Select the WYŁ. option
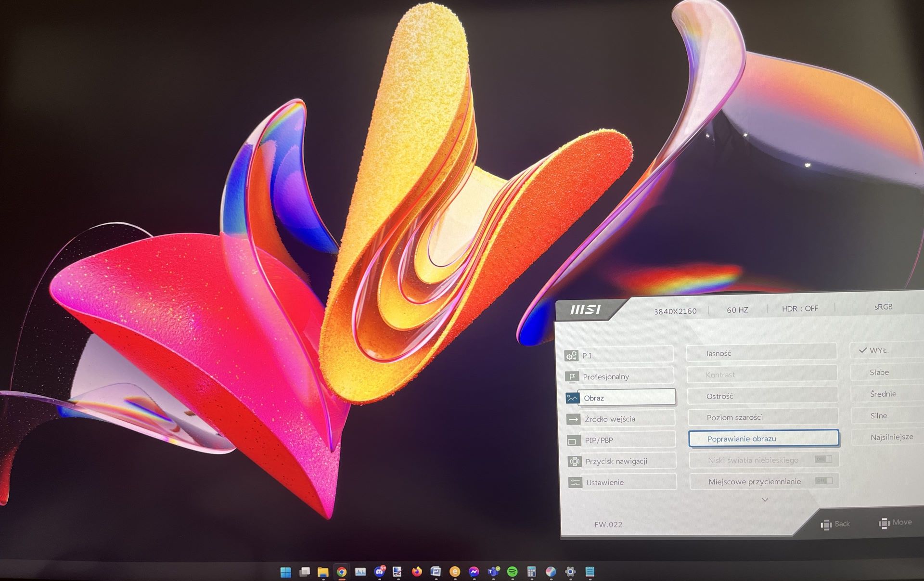Image resolution: width=924 pixels, height=581 pixels. coord(887,350)
